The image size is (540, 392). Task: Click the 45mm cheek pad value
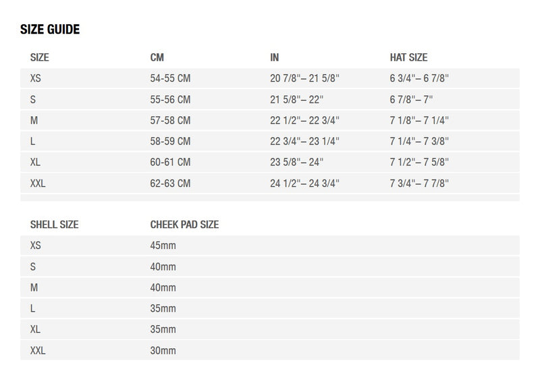click(163, 246)
